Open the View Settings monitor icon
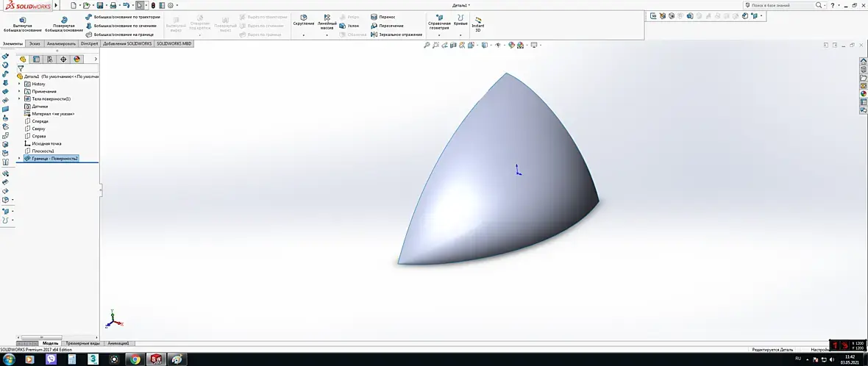868x366 pixels. click(x=534, y=46)
